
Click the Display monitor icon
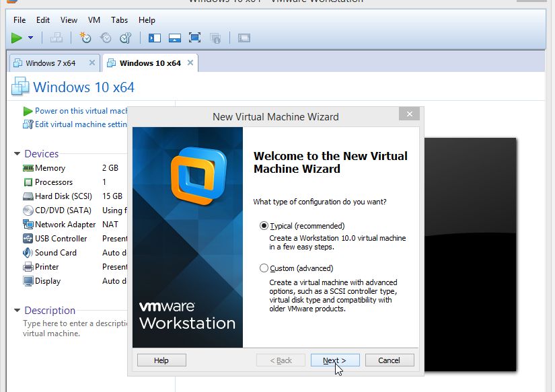coord(28,281)
